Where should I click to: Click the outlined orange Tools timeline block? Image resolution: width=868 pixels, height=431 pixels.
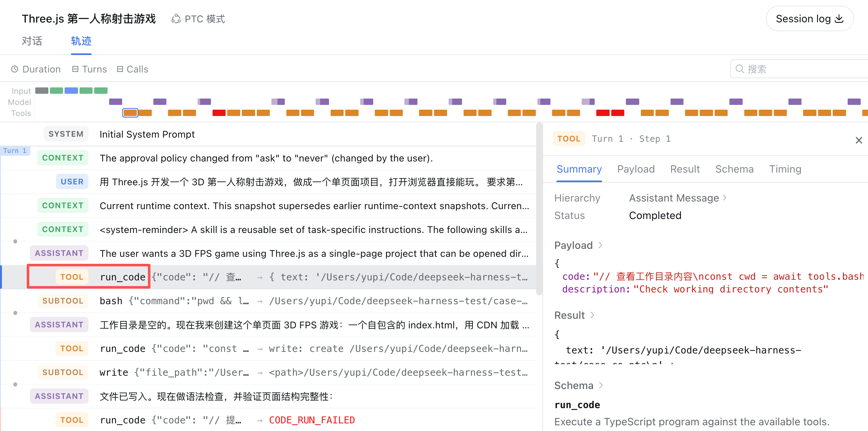[x=130, y=113]
